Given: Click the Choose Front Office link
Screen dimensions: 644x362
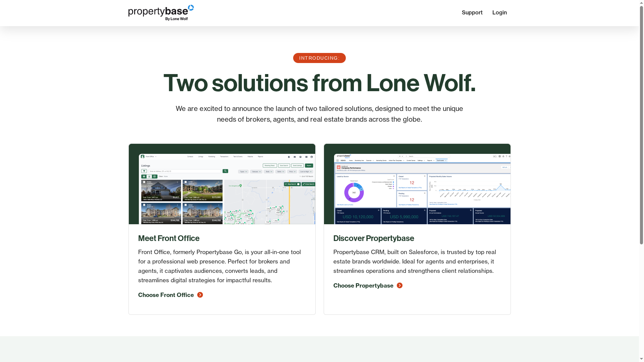Looking at the screenshot, I should coord(166,295).
